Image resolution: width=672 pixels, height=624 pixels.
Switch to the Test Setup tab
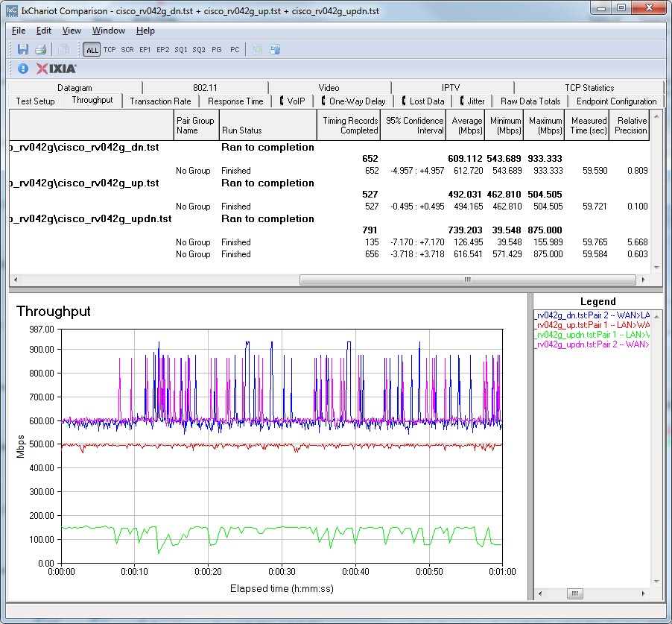click(36, 101)
